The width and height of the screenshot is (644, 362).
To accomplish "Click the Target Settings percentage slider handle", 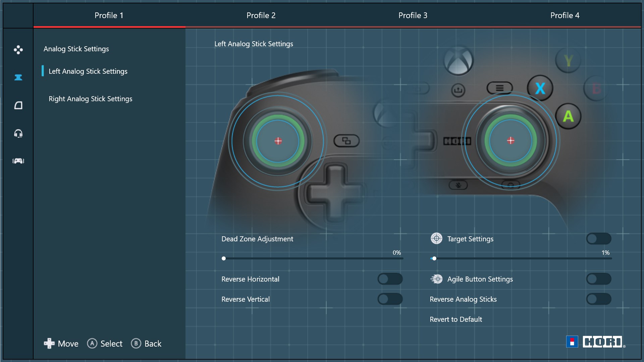I will pos(434,258).
